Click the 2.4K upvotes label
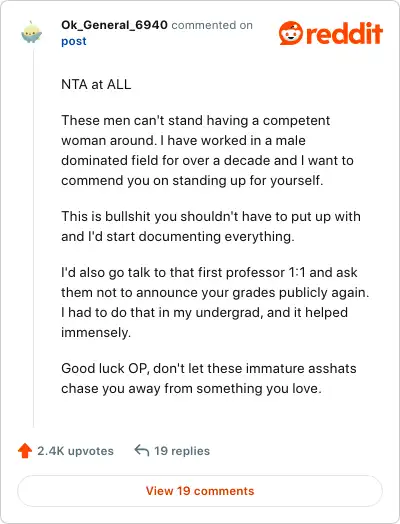This screenshot has width=400, height=524. 75,451
